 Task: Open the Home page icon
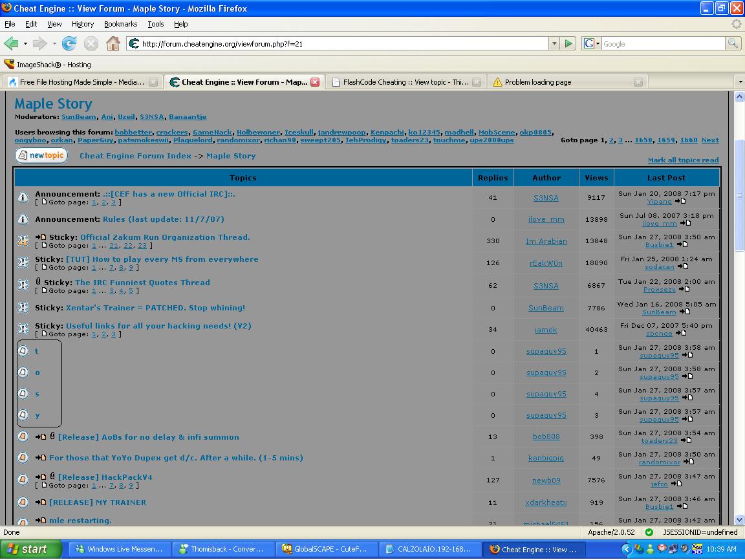(113, 44)
